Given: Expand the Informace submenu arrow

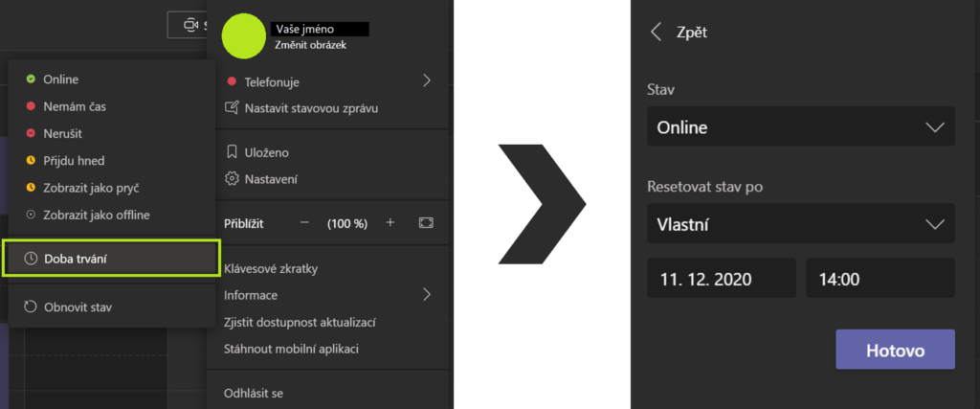Looking at the screenshot, I should pos(427,294).
